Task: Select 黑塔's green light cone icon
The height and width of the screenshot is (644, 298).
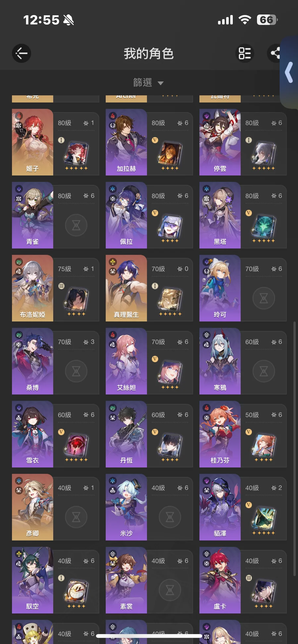Action: click(264, 227)
